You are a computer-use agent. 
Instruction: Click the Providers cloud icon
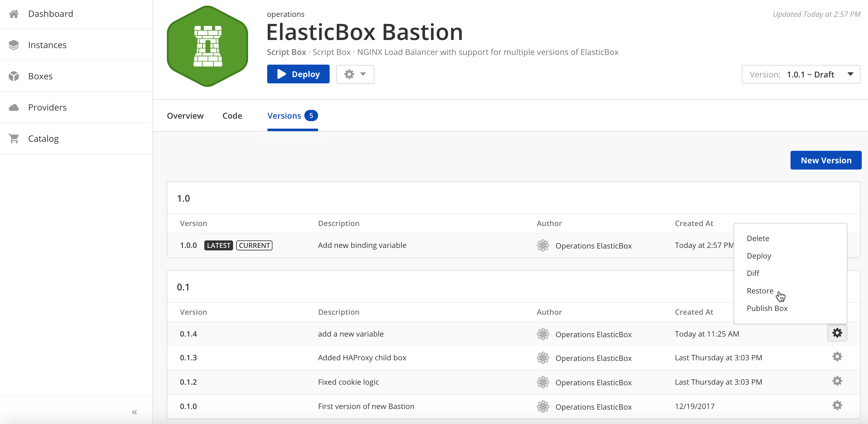pyautogui.click(x=14, y=107)
